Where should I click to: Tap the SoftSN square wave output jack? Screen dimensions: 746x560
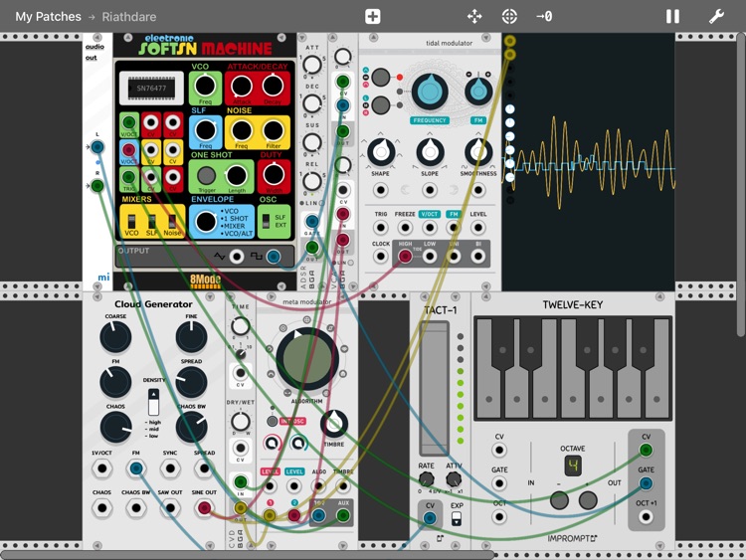click(x=273, y=257)
